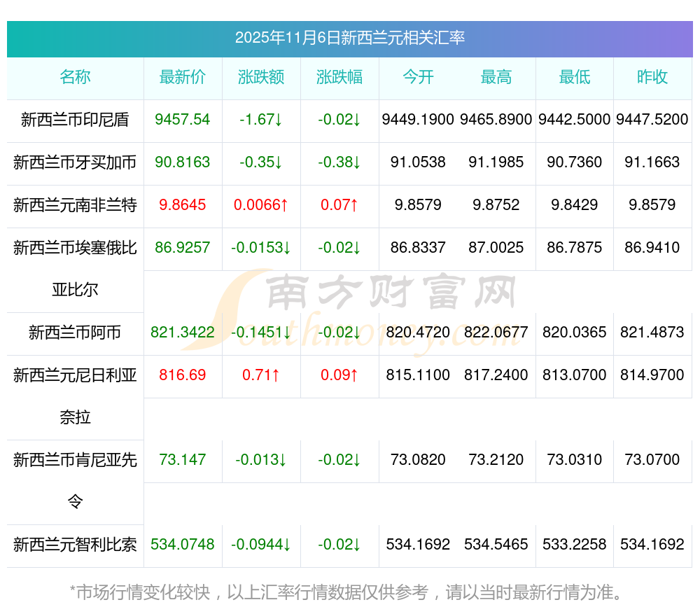Click the latest price 9457.54

[183, 120]
